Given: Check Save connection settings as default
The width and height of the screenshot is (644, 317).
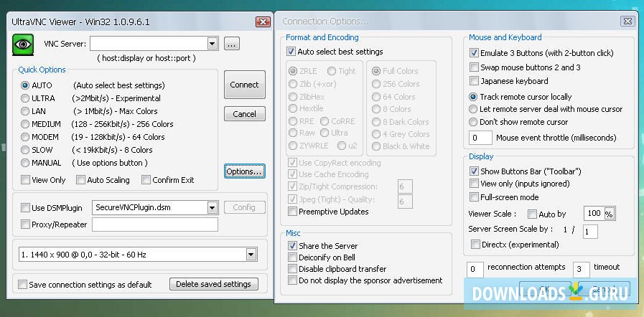Looking at the screenshot, I should 22,285.
